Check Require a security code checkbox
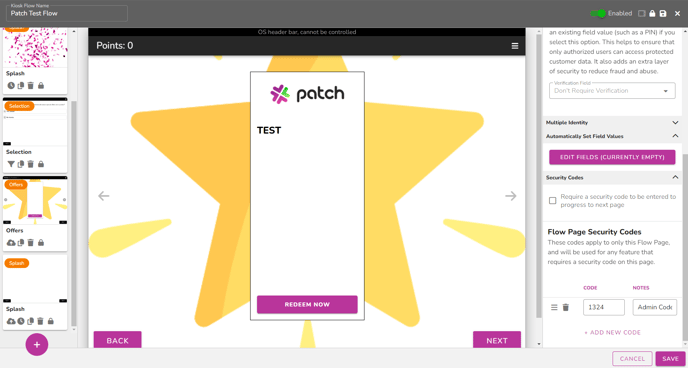Viewport: 688px width, 368px height. (553, 200)
